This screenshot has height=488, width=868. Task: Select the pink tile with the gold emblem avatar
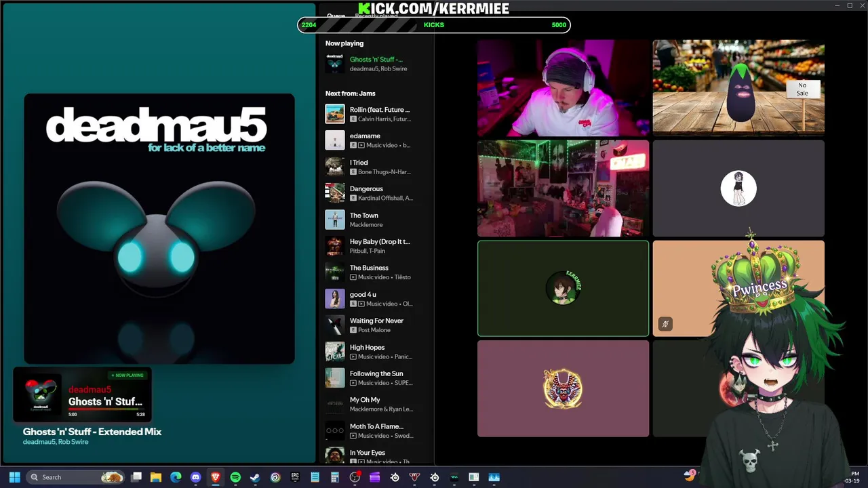point(563,389)
